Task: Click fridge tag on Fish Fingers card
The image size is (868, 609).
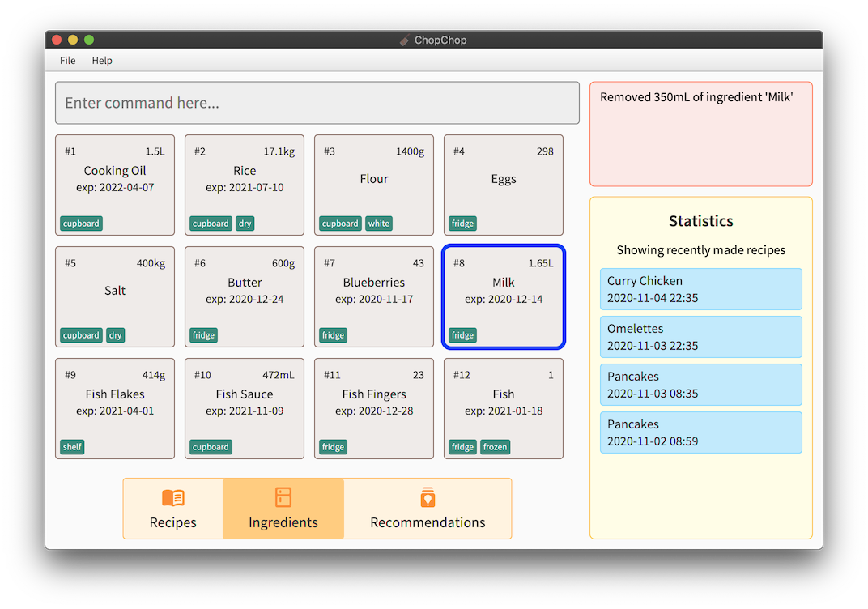Action: [x=334, y=447]
